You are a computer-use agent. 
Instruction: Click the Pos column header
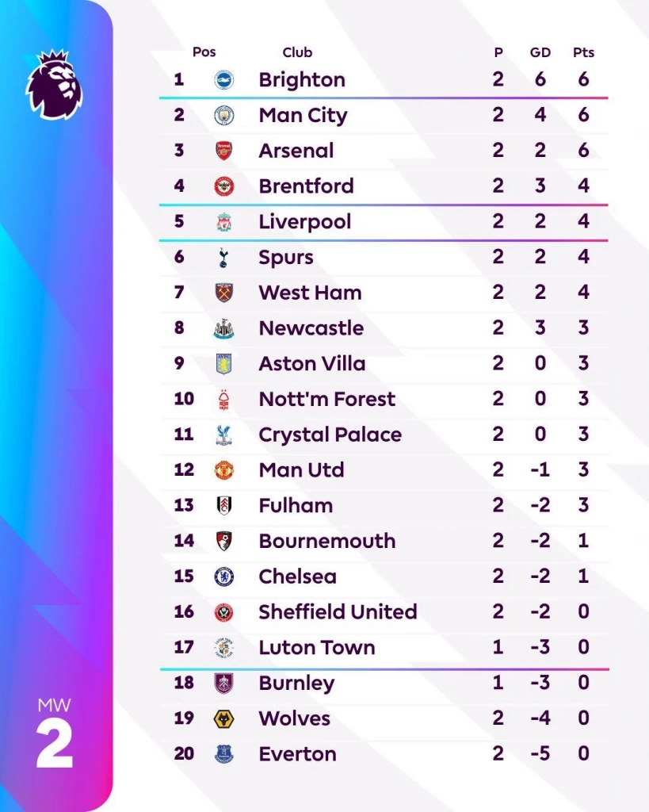point(204,53)
